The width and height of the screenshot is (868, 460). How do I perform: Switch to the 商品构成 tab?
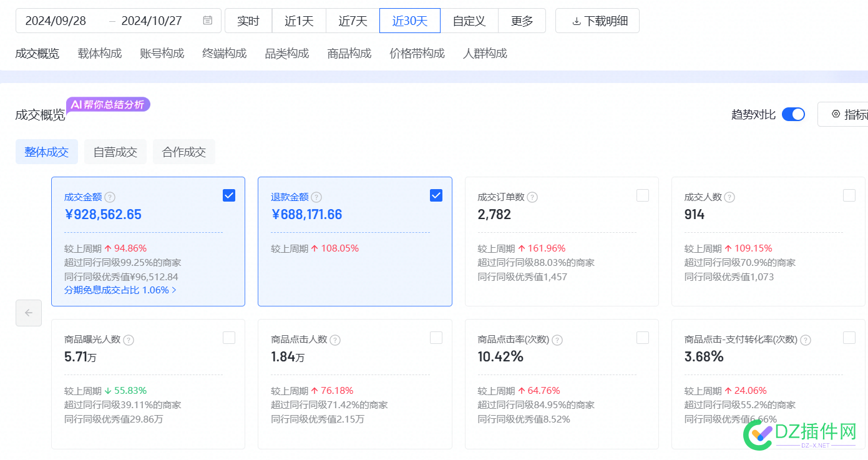[349, 54]
